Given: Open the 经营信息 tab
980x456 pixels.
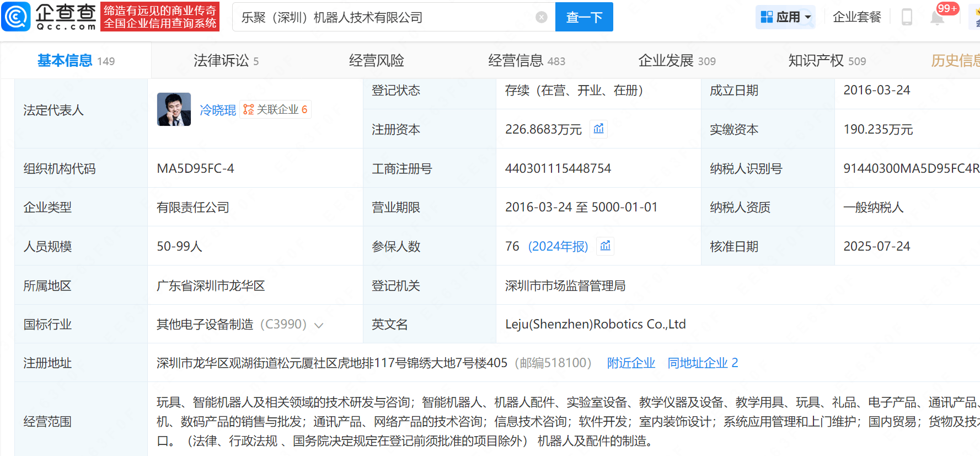Looking at the screenshot, I should [527, 61].
